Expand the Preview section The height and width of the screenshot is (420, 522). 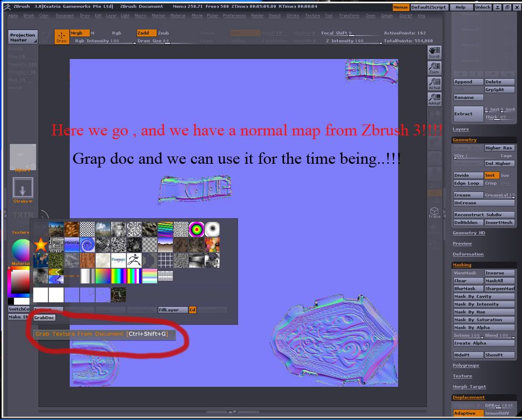pos(462,244)
